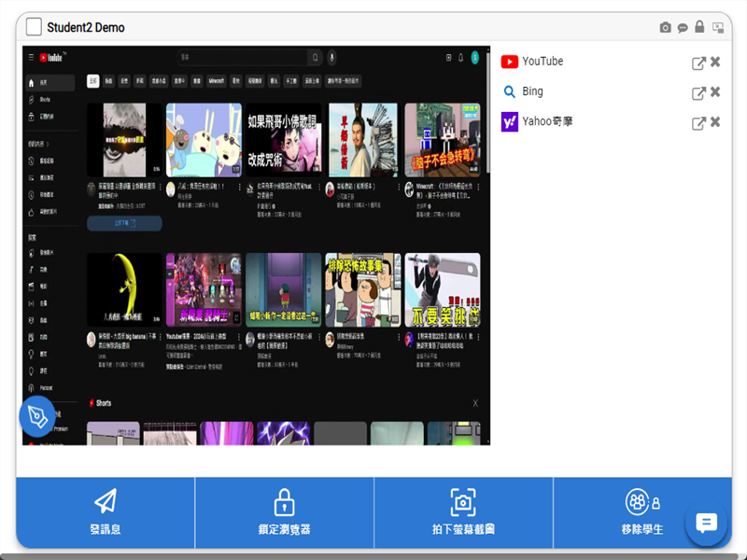Open Yahoo奇摩 tab via external-link icon
Image resolution: width=747 pixels, height=560 pixels.
(698, 122)
